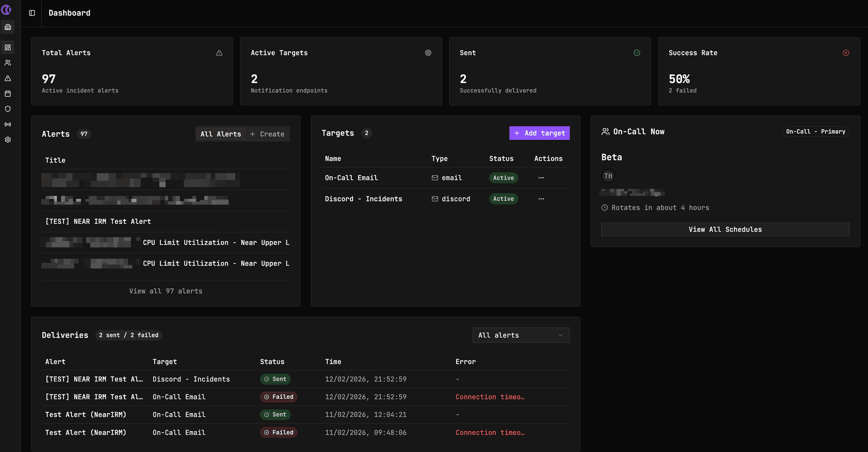This screenshot has height=452, width=868.
Task: Open the actions menu for Discord - Incidents target
Action: [541, 199]
